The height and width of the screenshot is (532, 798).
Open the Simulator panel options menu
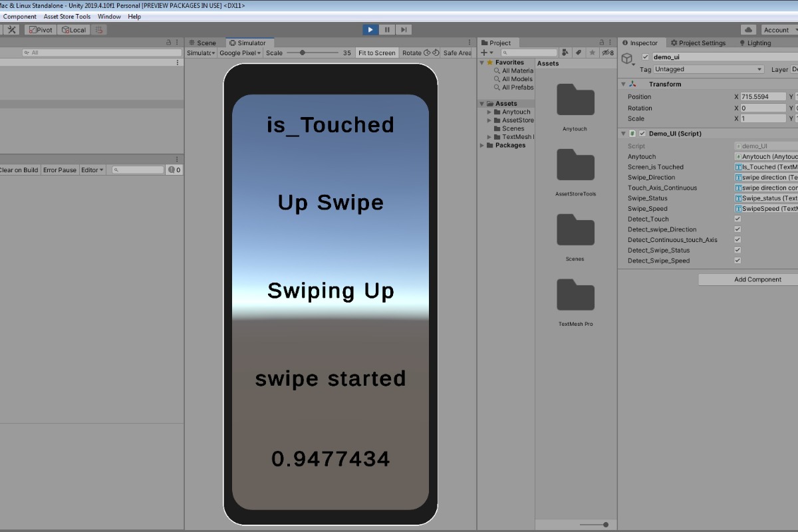470,43
